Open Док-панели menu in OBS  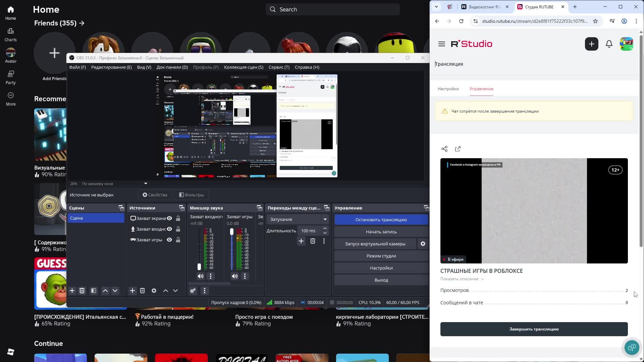172,67
